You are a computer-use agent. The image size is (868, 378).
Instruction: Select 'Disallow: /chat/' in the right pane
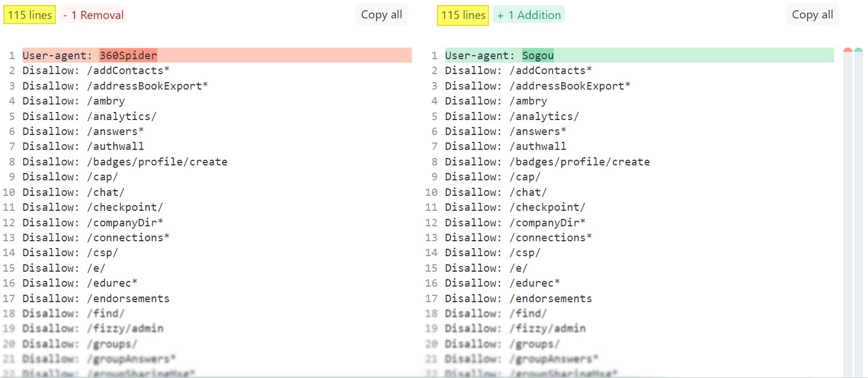496,192
